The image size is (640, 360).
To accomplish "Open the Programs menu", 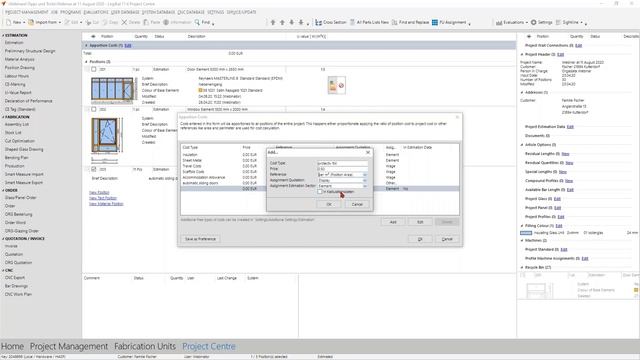I will tap(71, 12).
